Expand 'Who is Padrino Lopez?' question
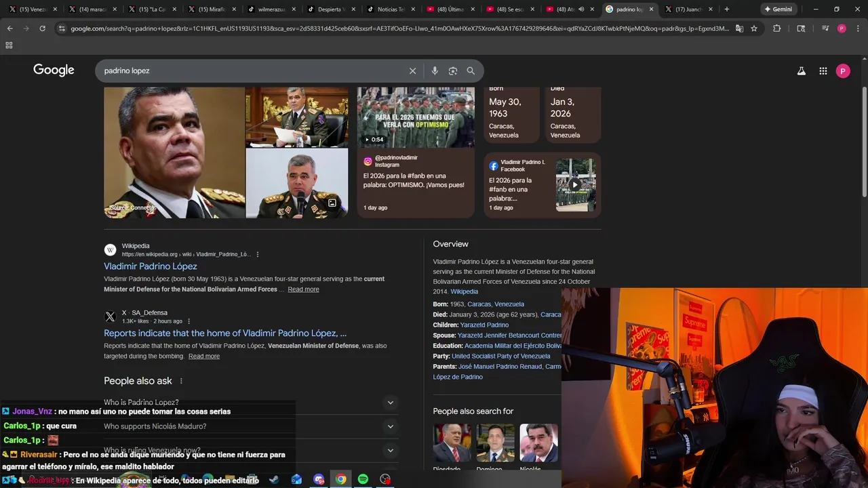Image resolution: width=868 pixels, height=488 pixels. pyautogui.click(x=250, y=403)
